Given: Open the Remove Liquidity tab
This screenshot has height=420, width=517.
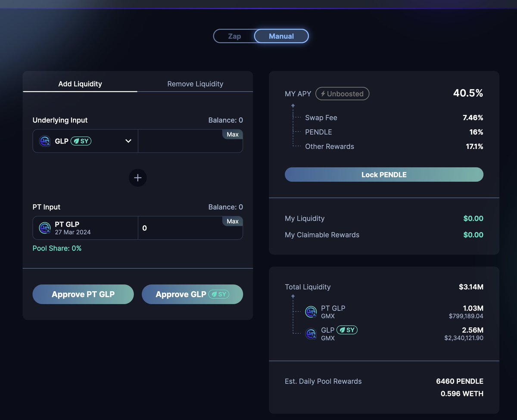Looking at the screenshot, I should point(195,84).
